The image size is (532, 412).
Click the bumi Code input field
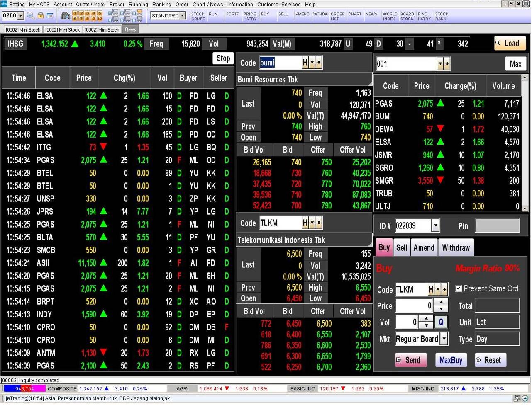click(x=281, y=63)
